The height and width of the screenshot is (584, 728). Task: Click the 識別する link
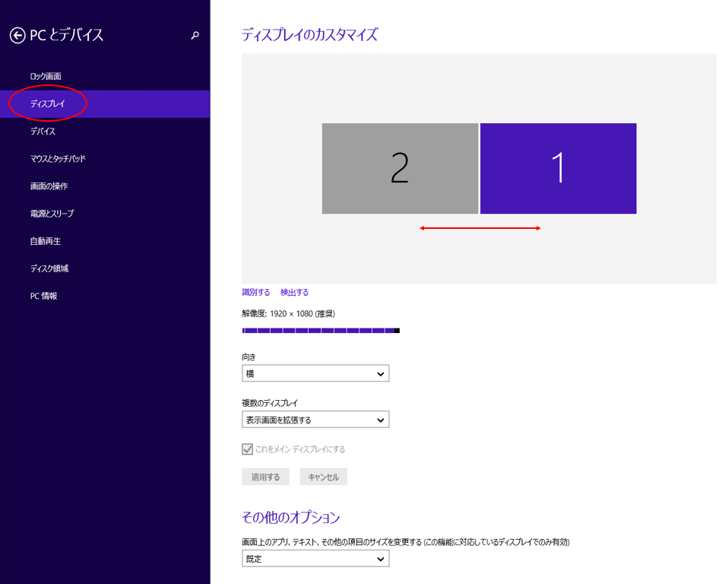256,292
